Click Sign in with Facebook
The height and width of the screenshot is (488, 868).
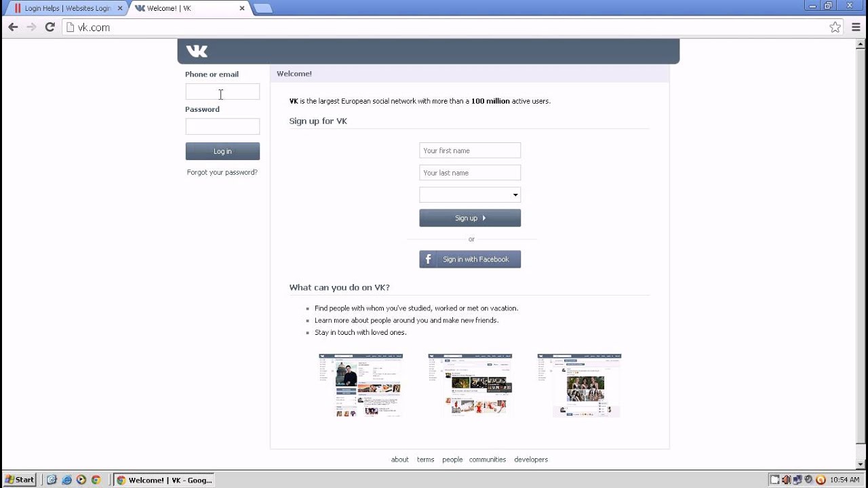pos(470,260)
